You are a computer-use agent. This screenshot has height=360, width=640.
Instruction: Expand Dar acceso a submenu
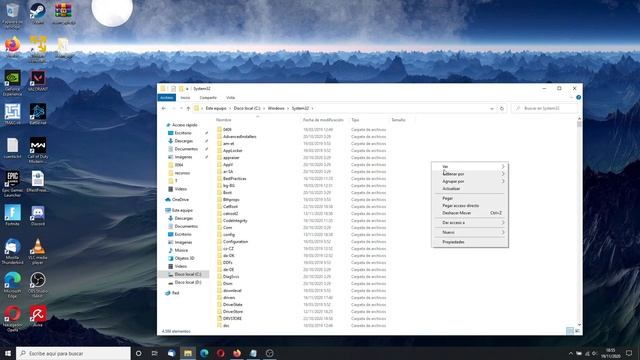pyautogui.click(x=470, y=223)
